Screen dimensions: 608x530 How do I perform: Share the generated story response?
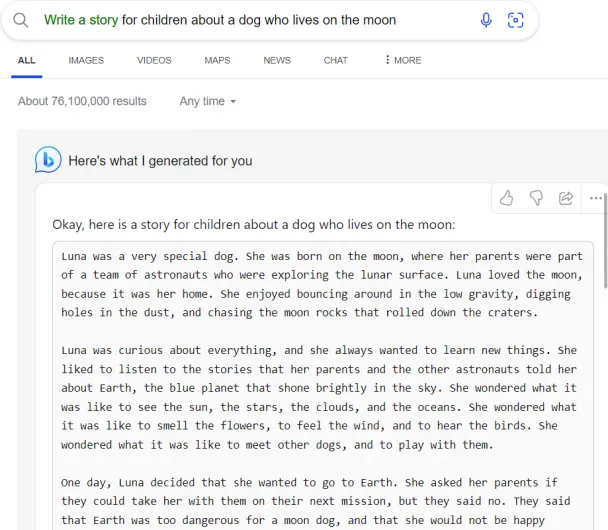click(566, 198)
